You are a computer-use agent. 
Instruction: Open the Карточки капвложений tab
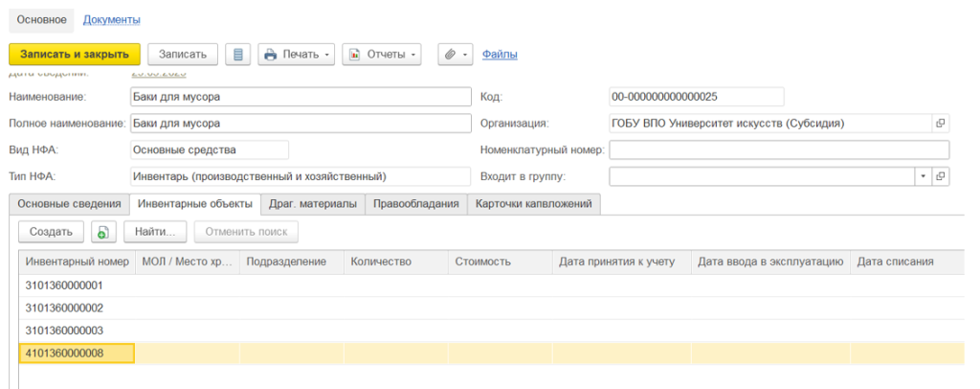click(x=534, y=204)
